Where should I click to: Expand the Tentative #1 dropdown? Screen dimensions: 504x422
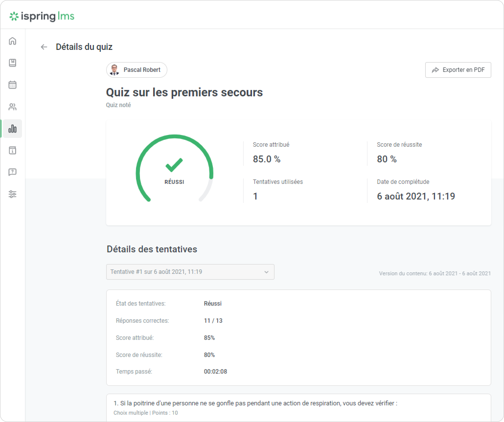coord(190,272)
